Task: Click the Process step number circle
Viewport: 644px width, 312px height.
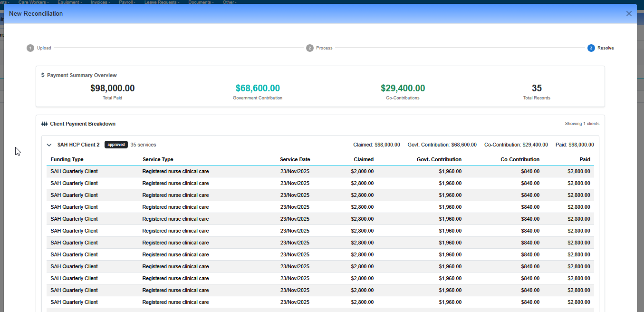Action: click(309, 48)
